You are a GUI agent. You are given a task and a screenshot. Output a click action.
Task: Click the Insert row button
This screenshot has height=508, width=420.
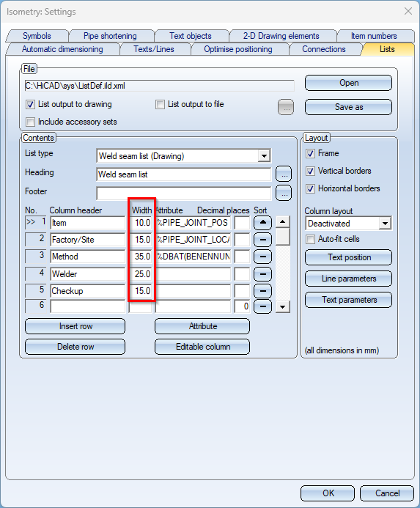click(75, 326)
